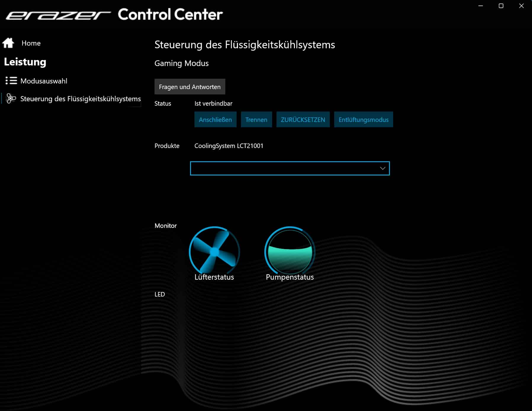
Task: Click the fan icon beside the sidebar cooling entry
Action: pyautogui.click(x=11, y=99)
